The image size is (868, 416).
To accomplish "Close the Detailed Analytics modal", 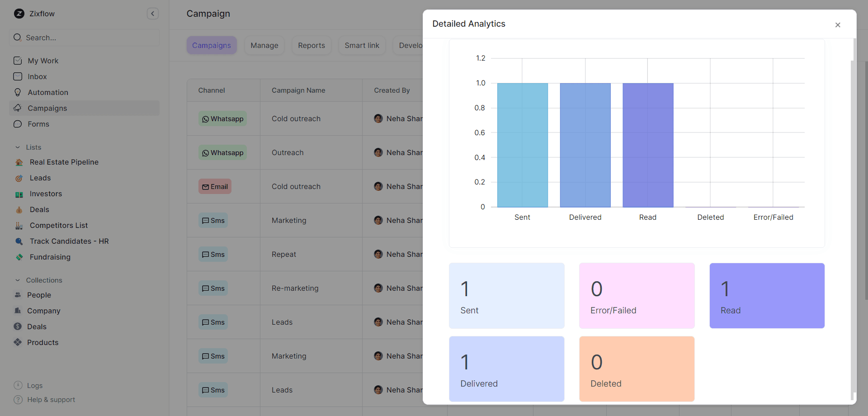I will tap(838, 25).
